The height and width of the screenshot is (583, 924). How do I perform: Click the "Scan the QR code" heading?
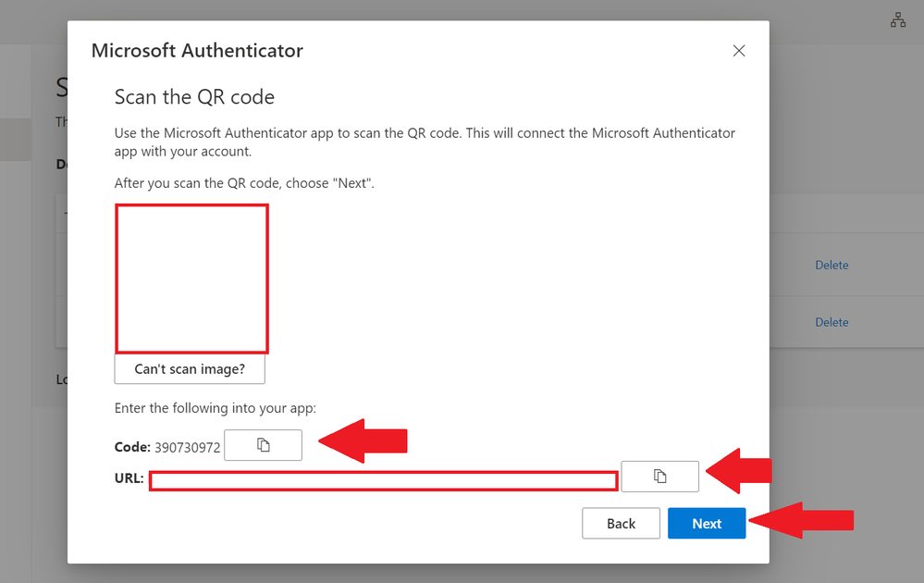pyautogui.click(x=194, y=96)
